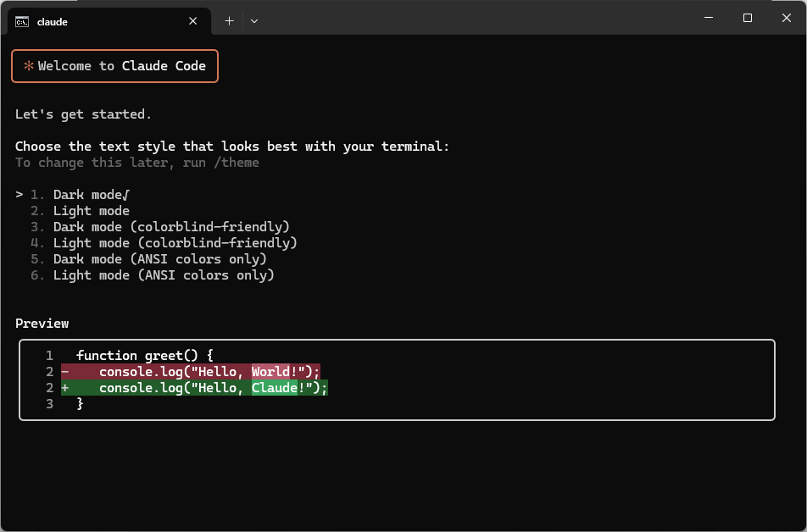Click the removed line with "Hello, World!"
This screenshot has width=807, height=532.
(191, 372)
